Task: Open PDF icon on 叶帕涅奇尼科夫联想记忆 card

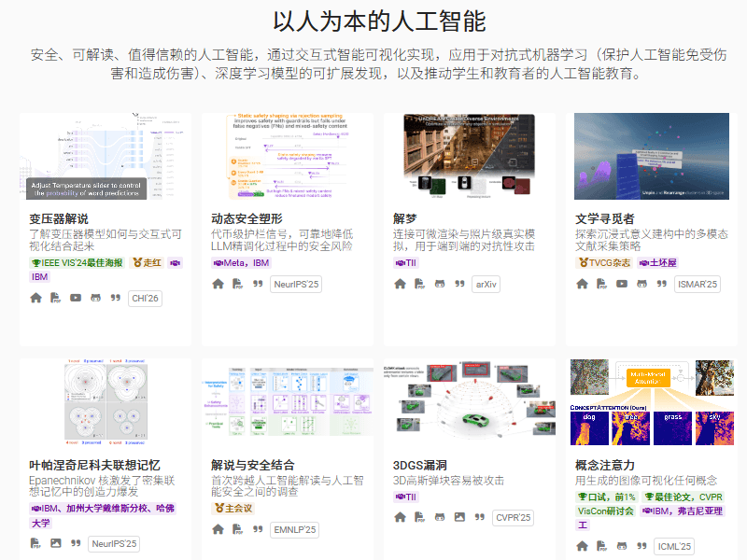Action: 35,543
